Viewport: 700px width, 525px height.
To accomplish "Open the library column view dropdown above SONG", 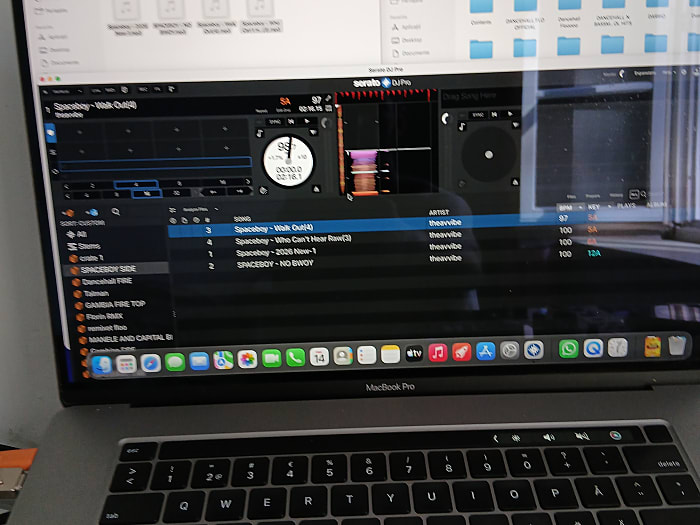I will coord(200,209).
